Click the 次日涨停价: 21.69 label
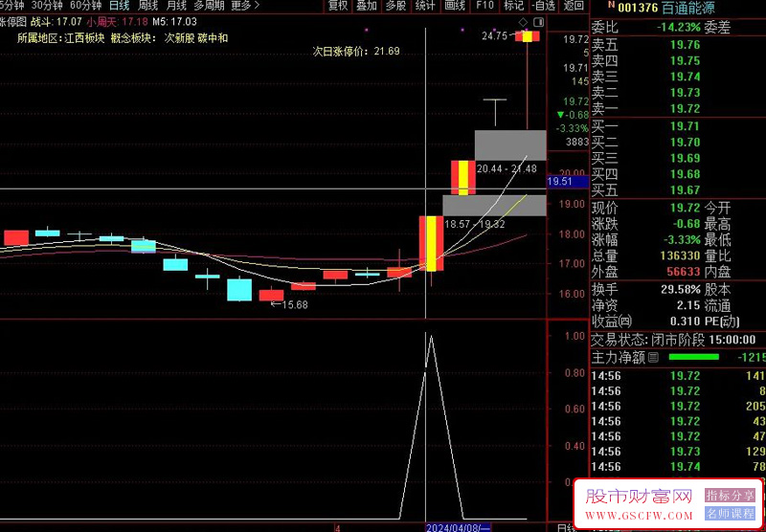766x532 pixels. click(356, 51)
